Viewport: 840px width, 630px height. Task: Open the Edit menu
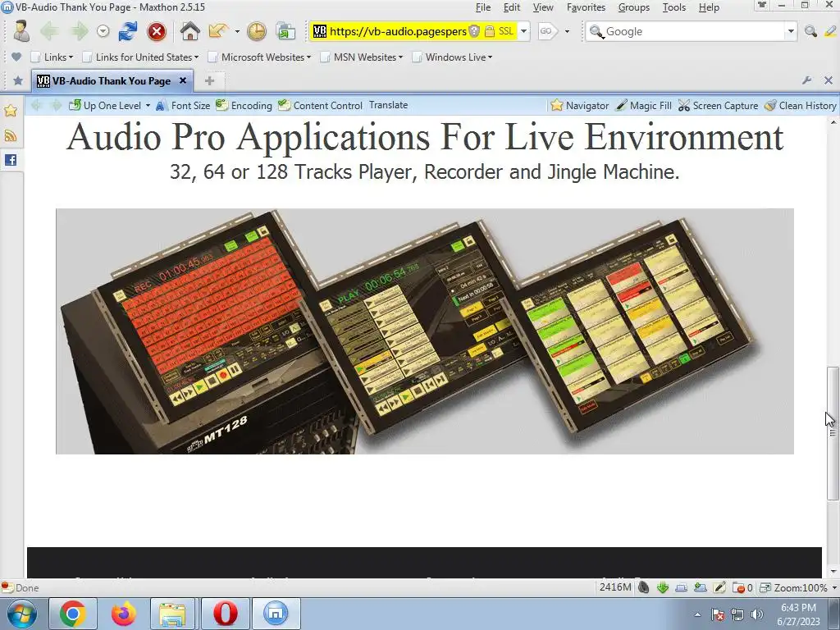[512, 7]
